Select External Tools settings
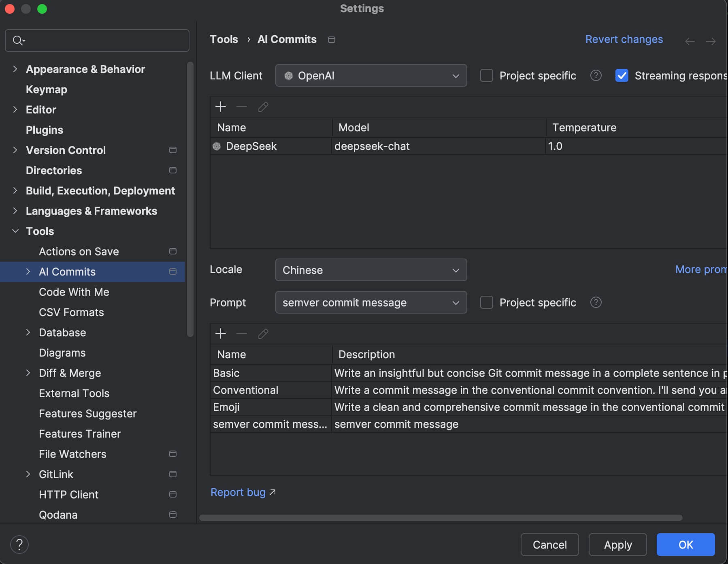The image size is (728, 564). [x=74, y=393]
